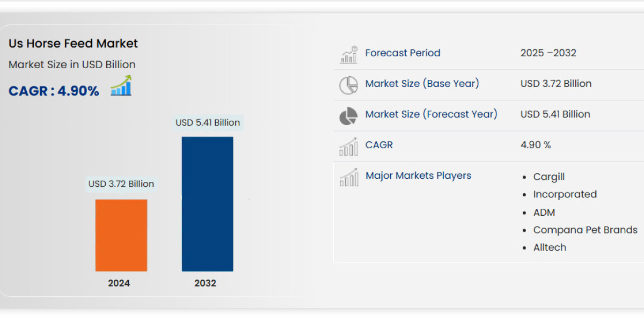Click the Forecast Period bar chart icon
The image size is (644, 322).
pyautogui.click(x=348, y=54)
